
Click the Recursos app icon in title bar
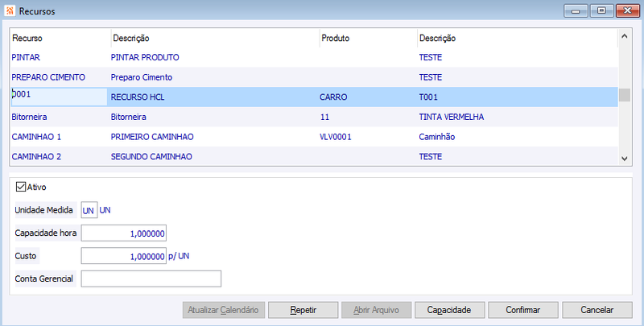click(x=10, y=11)
